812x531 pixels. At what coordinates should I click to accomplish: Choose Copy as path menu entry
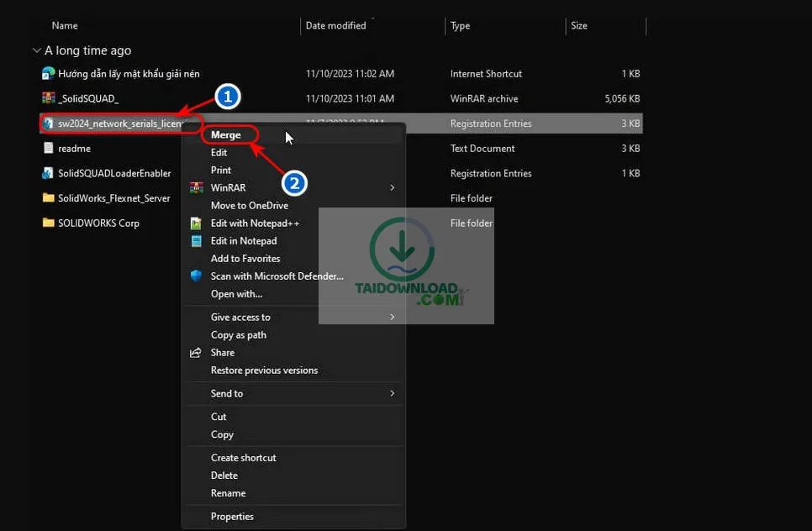click(x=238, y=335)
